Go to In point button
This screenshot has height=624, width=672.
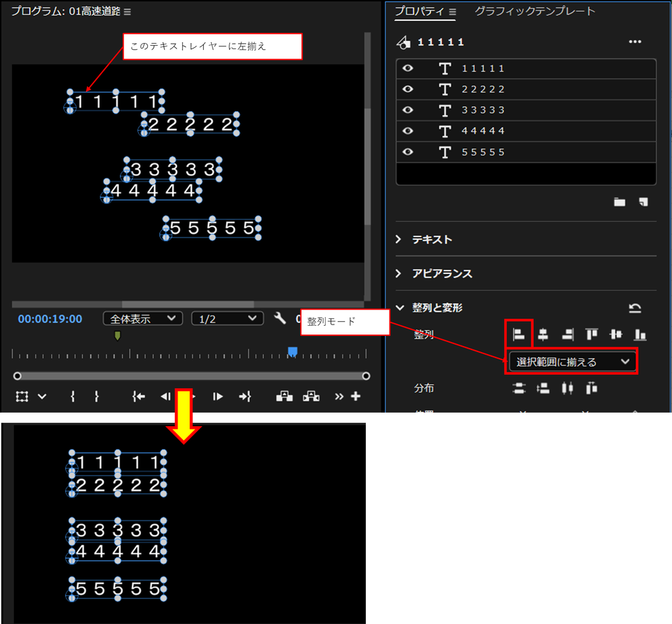coord(139,396)
